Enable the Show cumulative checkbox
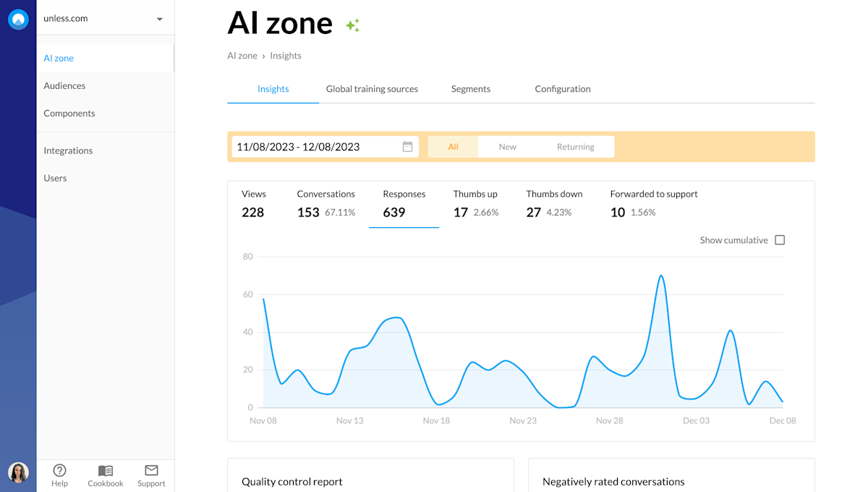The width and height of the screenshot is (868, 492). click(x=779, y=239)
